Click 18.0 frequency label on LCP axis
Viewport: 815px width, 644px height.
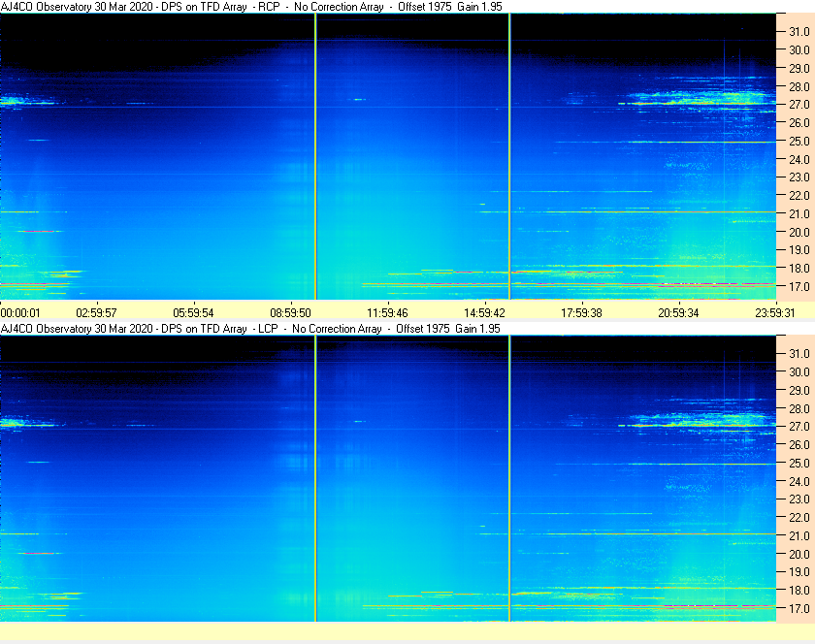click(799, 590)
